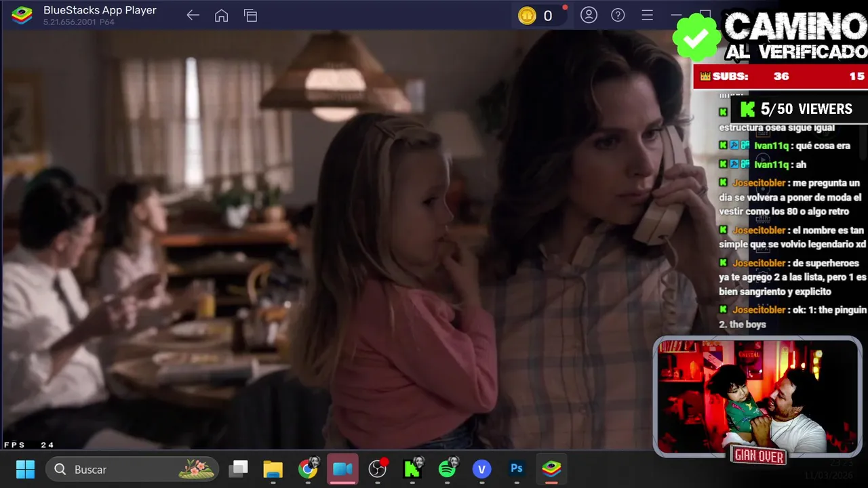Click the 'estructura osea sigue igual' chat line
The image size is (868, 488).
pos(776,127)
